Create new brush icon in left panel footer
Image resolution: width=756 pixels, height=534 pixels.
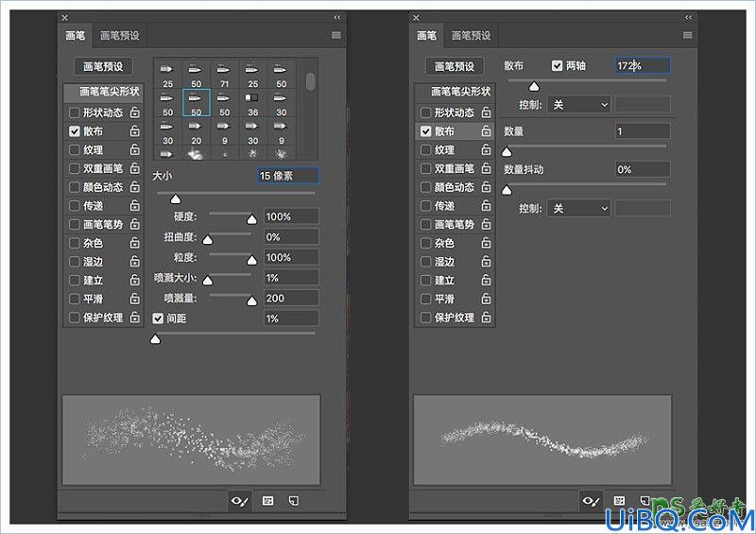click(x=294, y=501)
